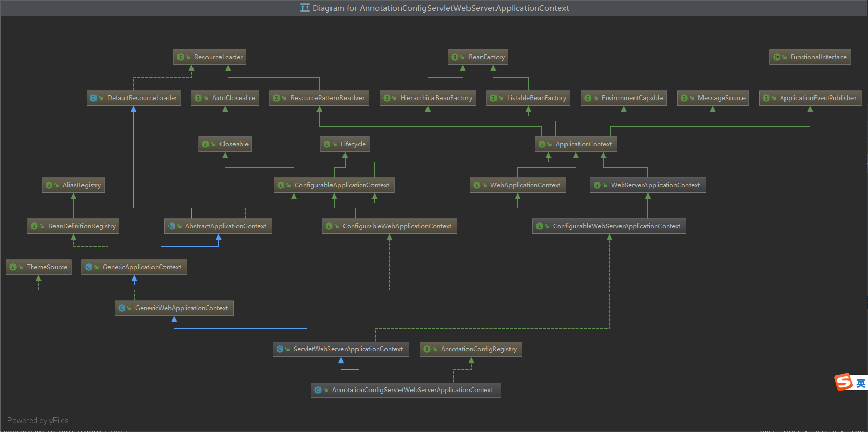Click abstract class icon on AbstractApplicationContext
This screenshot has height=432, width=868.
(172, 226)
